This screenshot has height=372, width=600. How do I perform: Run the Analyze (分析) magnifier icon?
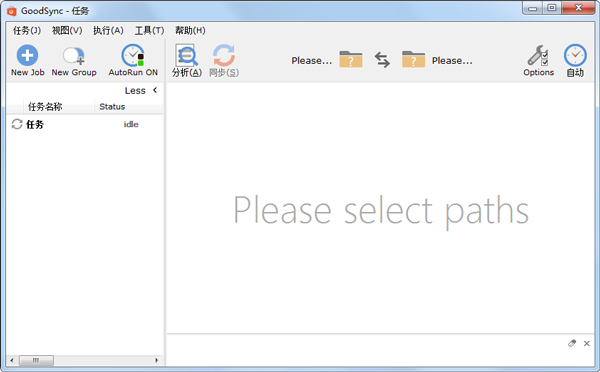tap(186, 55)
